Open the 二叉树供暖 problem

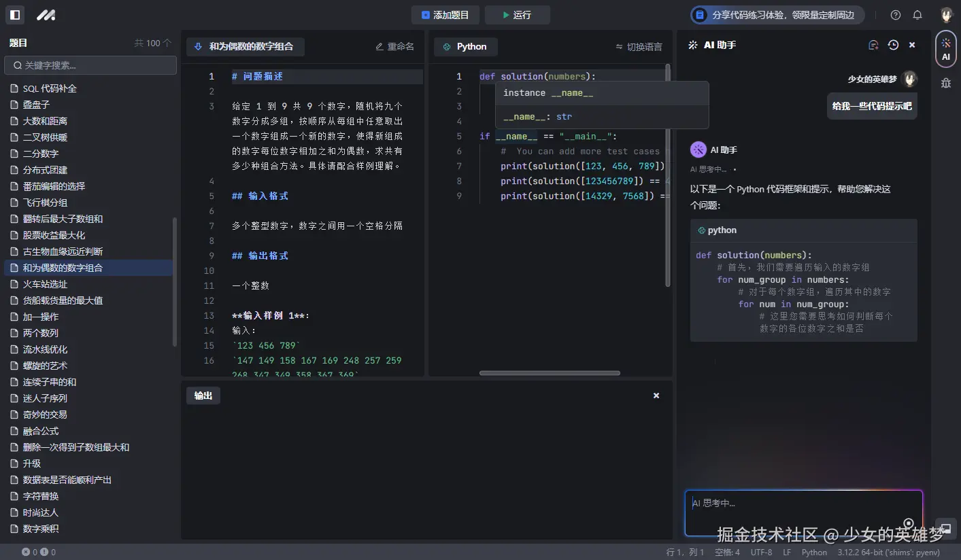[x=88, y=137]
